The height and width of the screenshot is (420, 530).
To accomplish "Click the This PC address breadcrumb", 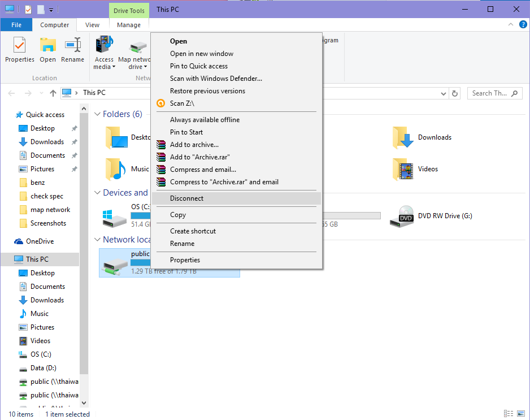I will tap(94, 93).
